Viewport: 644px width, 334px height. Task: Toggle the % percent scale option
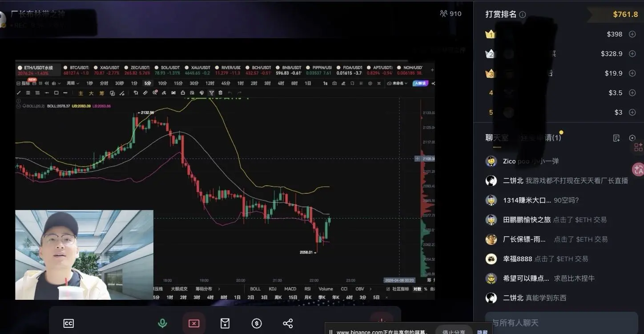tap(426, 289)
